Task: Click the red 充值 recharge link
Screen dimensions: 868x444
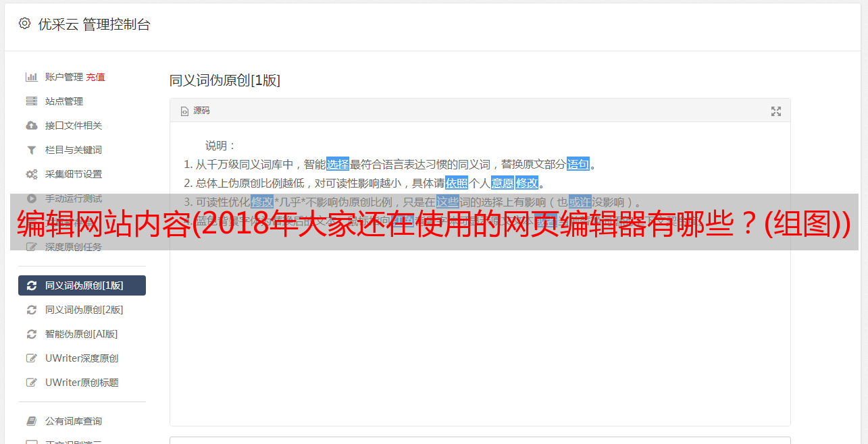Action: pos(95,77)
